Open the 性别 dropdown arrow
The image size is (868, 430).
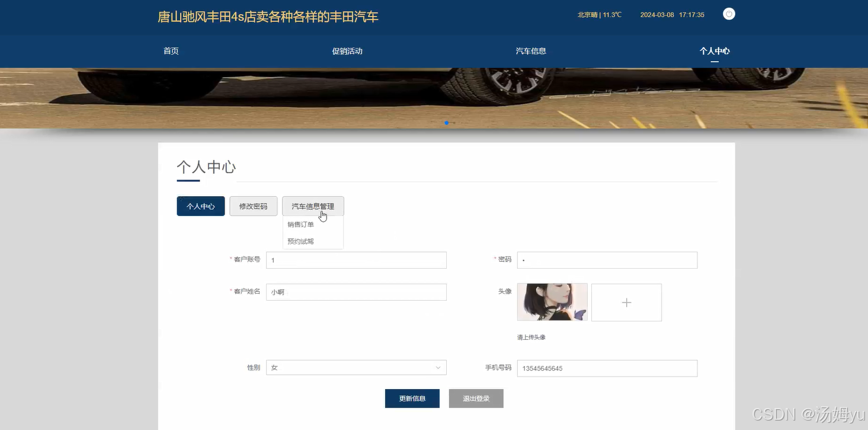438,368
